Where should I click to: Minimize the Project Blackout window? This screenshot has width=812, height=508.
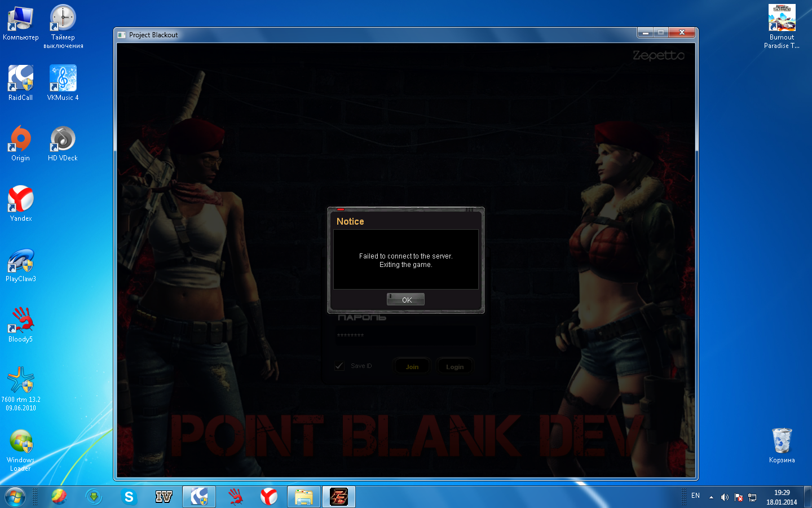(x=646, y=32)
